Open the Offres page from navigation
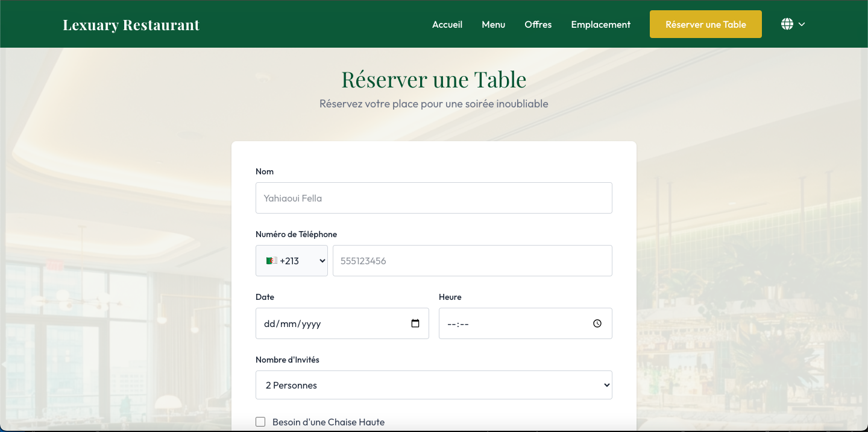The image size is (868, 432). coord(538,24)
